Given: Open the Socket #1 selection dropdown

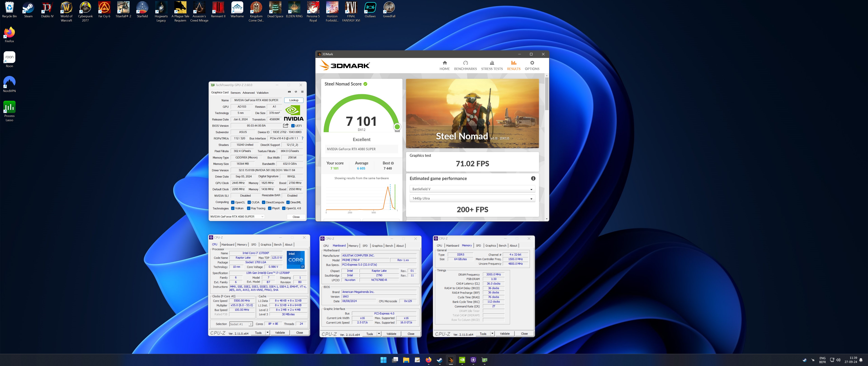Looking at the screenshot, I should [x=241, y=324].
